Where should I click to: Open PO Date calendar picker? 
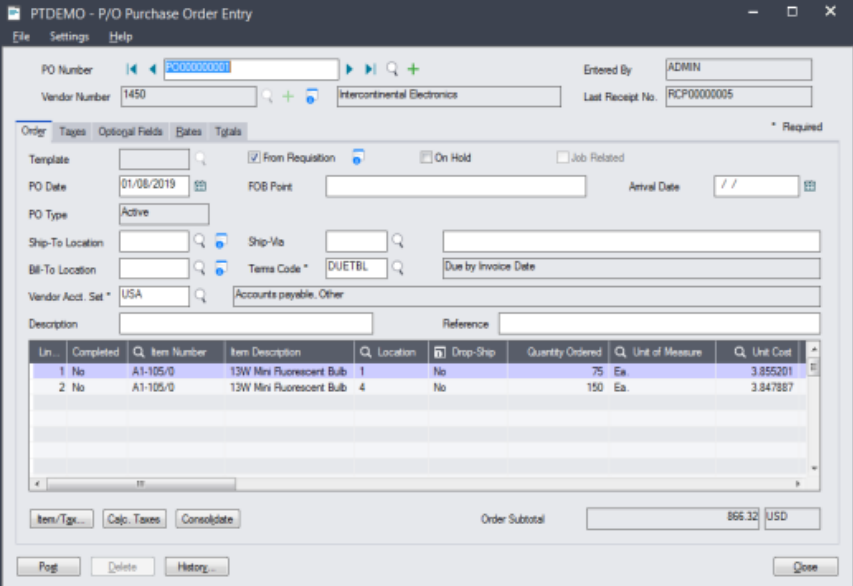coord(200,186)
